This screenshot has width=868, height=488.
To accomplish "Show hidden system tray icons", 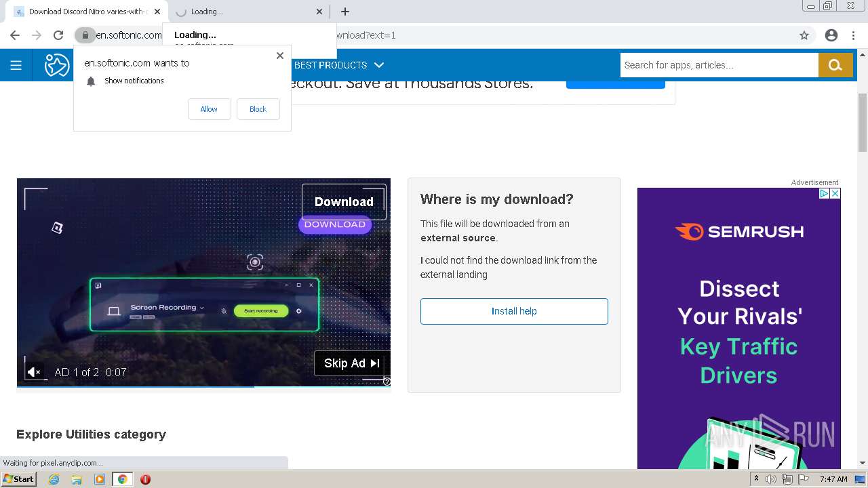I will [x=756, y=479].
